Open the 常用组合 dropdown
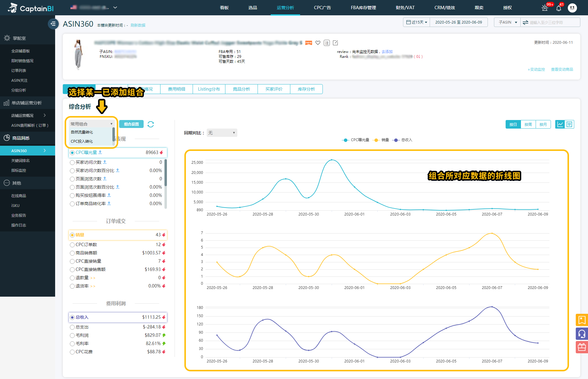588x379 pixels. point(92,124)
